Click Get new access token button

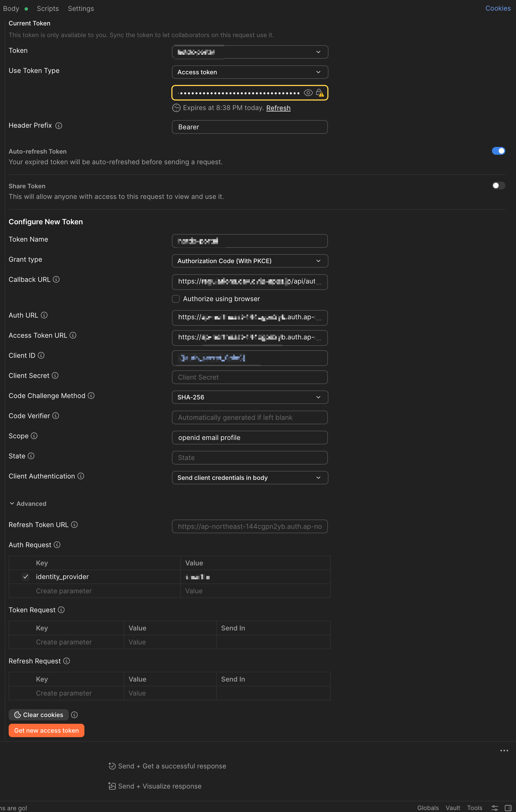pos(47,730)
